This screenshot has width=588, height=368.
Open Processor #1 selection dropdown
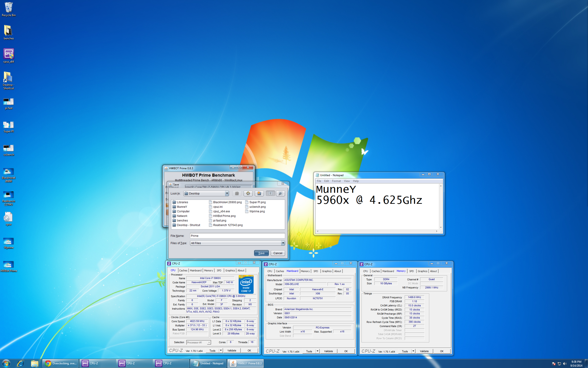(x=198, y=342)
